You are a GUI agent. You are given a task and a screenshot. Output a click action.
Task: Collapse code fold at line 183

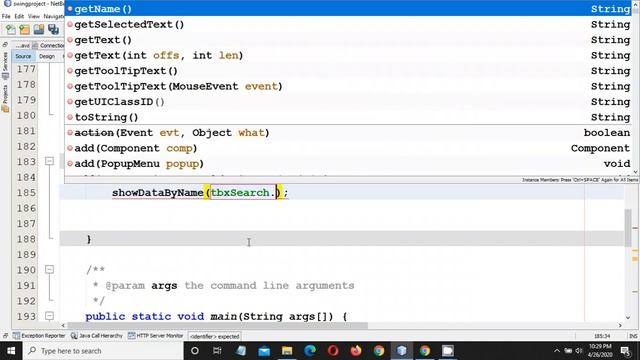coord(49,161)
